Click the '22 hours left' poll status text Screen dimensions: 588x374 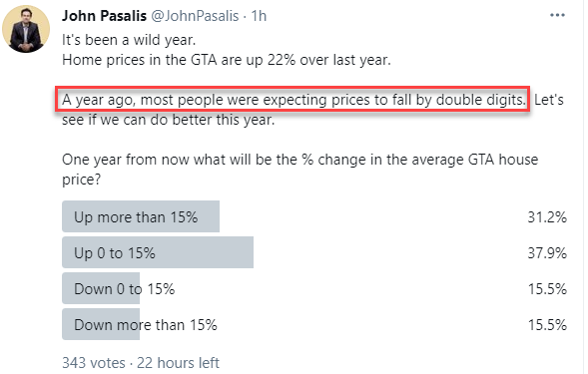coord(178,363)
